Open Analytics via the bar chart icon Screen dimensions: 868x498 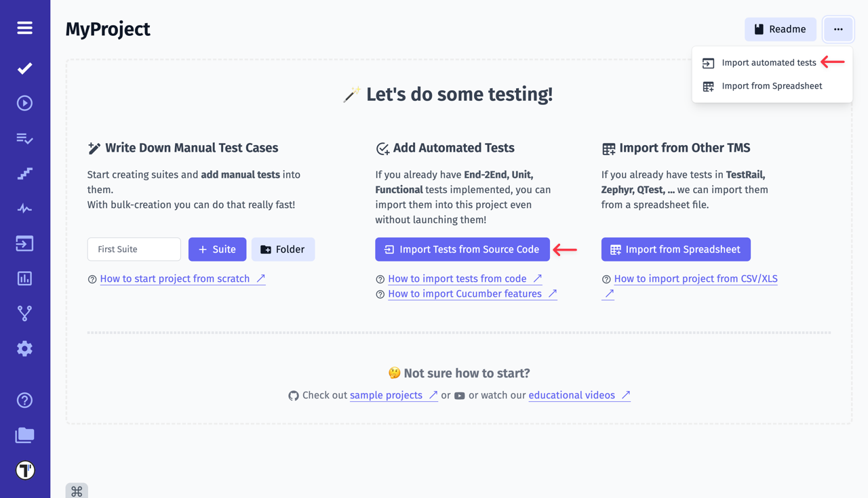click(24, 278)
